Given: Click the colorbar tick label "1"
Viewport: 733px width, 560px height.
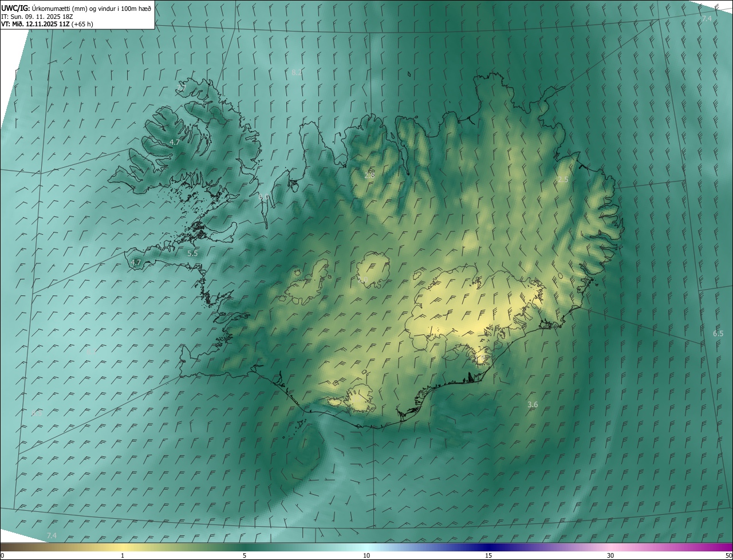Looking at the screenshot, I should [123, 556].
